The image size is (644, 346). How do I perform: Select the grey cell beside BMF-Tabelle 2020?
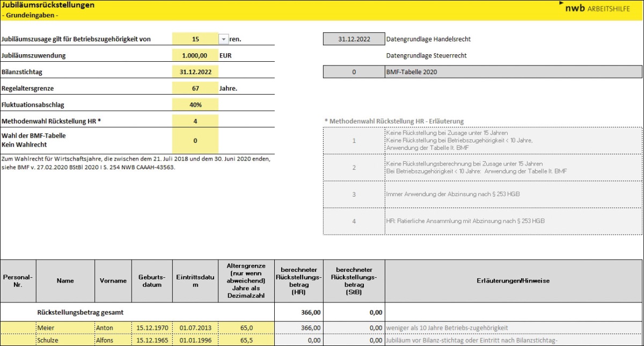tap(354, 72)
